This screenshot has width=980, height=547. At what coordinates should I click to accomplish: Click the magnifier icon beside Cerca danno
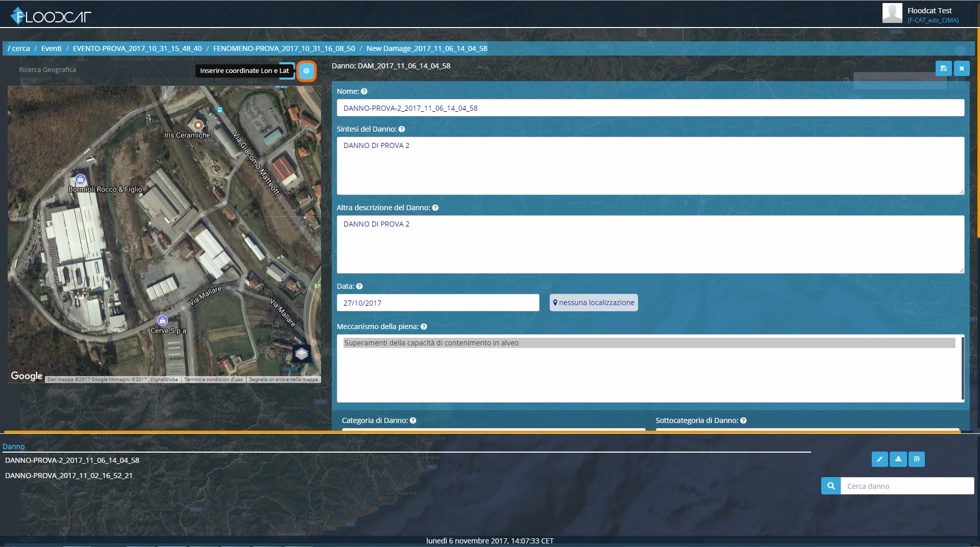831,486
